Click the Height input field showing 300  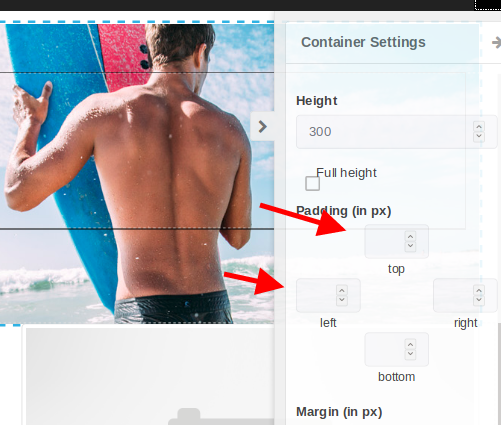click(397, 132)
